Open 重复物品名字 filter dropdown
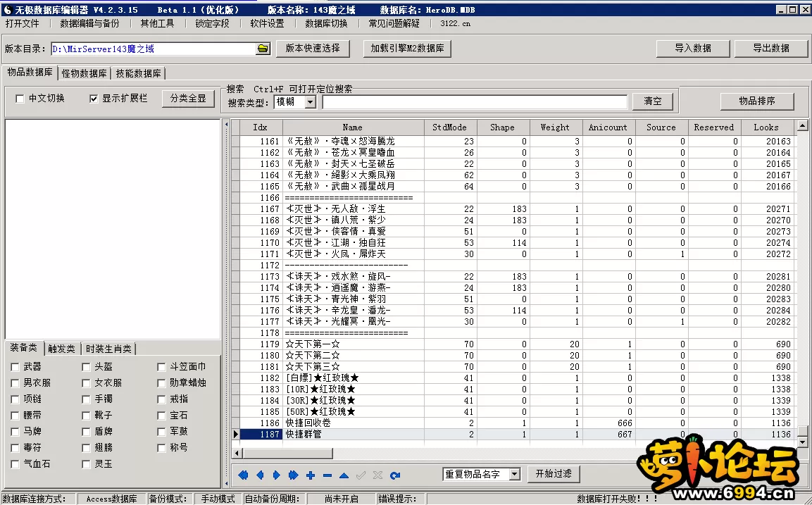 (x=514, y=474)
